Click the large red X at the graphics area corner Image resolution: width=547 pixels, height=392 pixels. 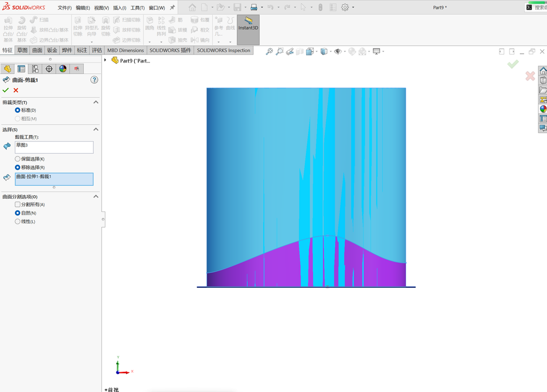click(530, 76)
